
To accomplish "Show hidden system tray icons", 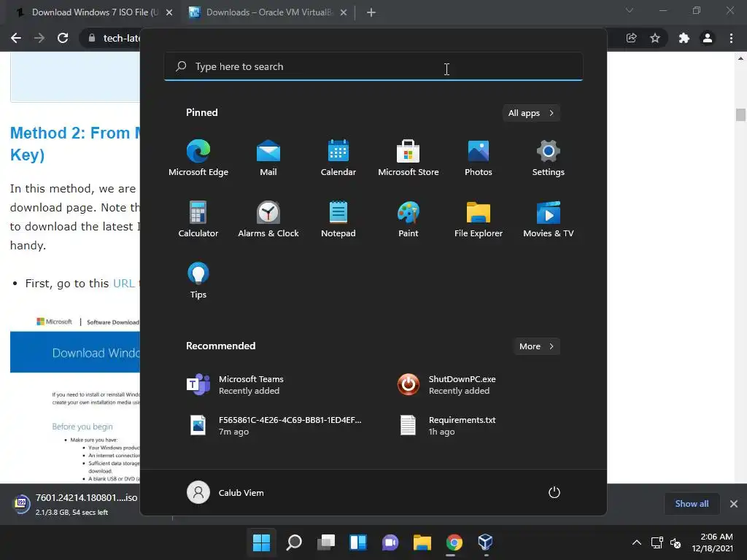I will point(636,542).
